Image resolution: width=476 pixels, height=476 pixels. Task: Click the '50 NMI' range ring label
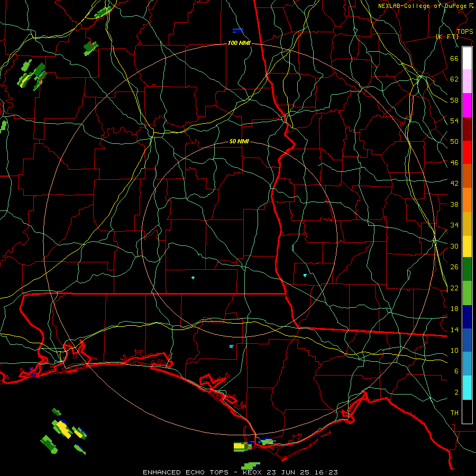tap(239, 141)
